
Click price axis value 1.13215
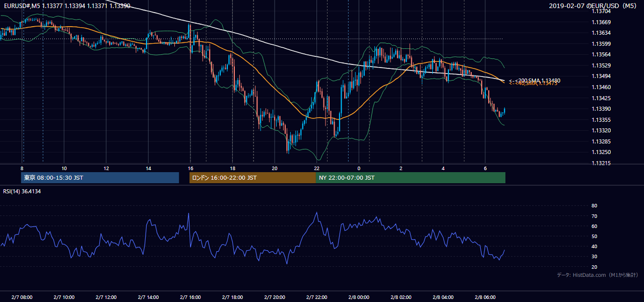601,163
